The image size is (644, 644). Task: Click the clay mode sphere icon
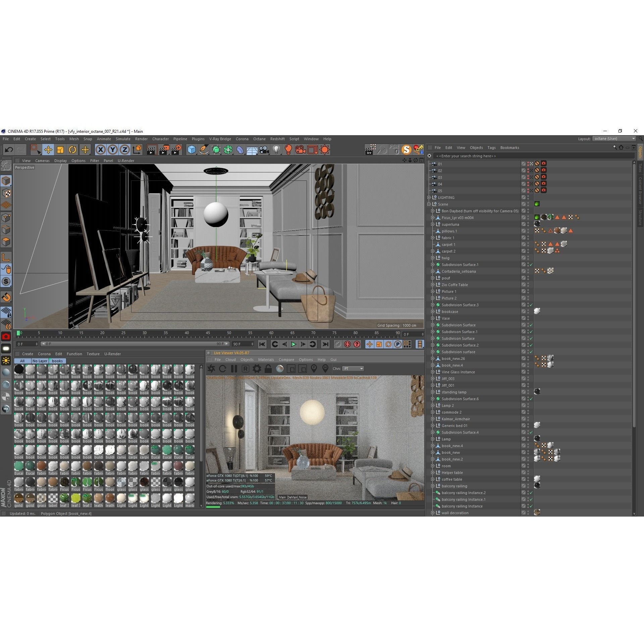coord(280,369)
